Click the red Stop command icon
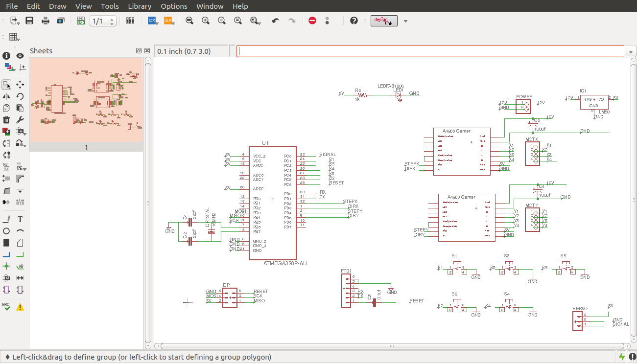This screenshot has height=364, width=637. point(312,21)
